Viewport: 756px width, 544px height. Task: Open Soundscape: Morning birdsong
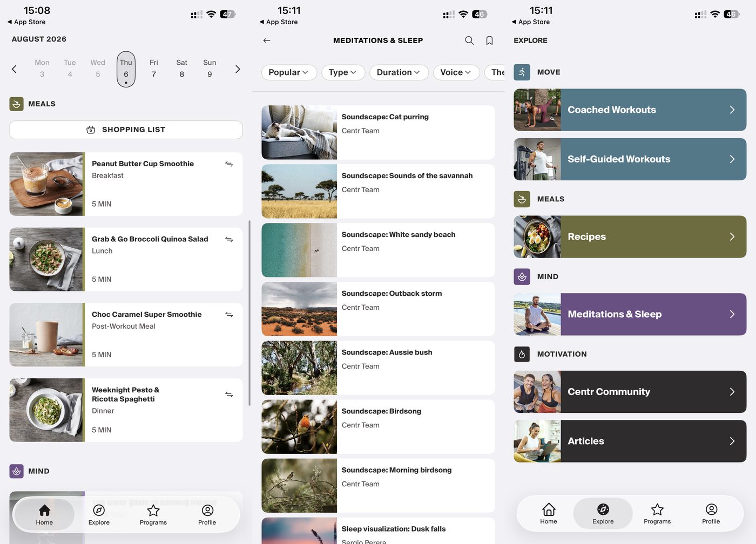point(378,486)
